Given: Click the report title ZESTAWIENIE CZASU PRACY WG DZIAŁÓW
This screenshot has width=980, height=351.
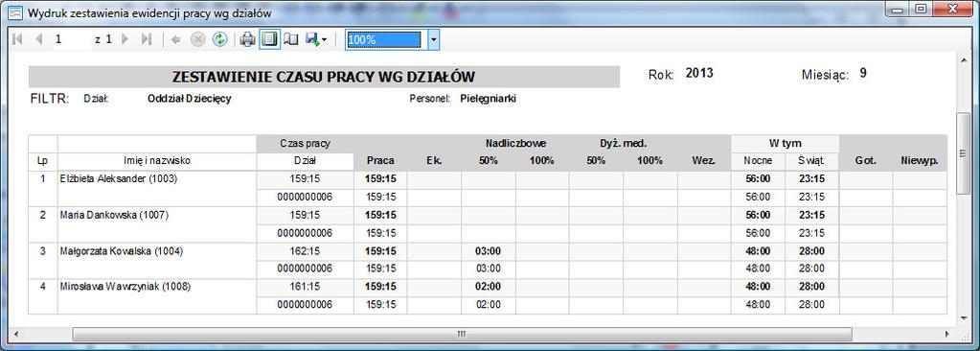Looking at the screenshot, I should tap(323, 77).
